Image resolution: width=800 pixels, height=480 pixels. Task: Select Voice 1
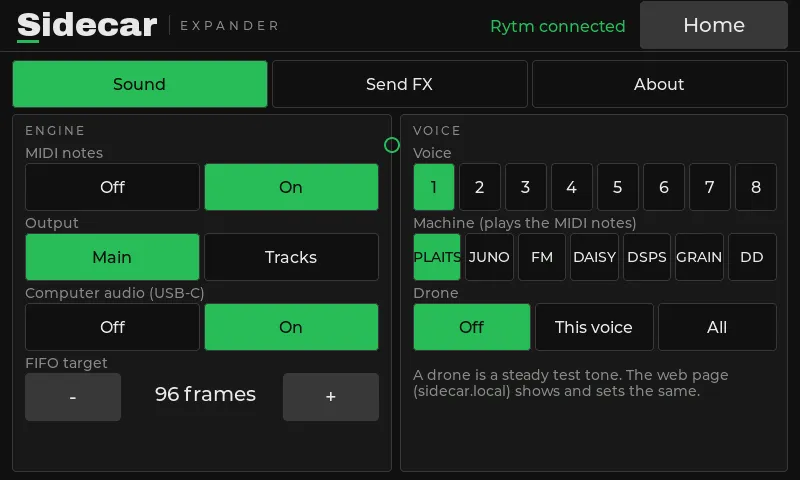pos(434,187)
